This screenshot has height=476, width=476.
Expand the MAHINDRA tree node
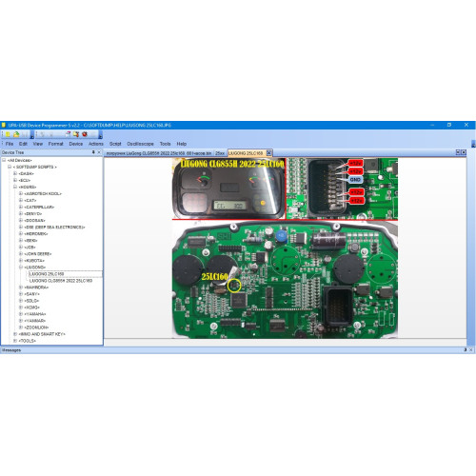(x=21, y=288)
